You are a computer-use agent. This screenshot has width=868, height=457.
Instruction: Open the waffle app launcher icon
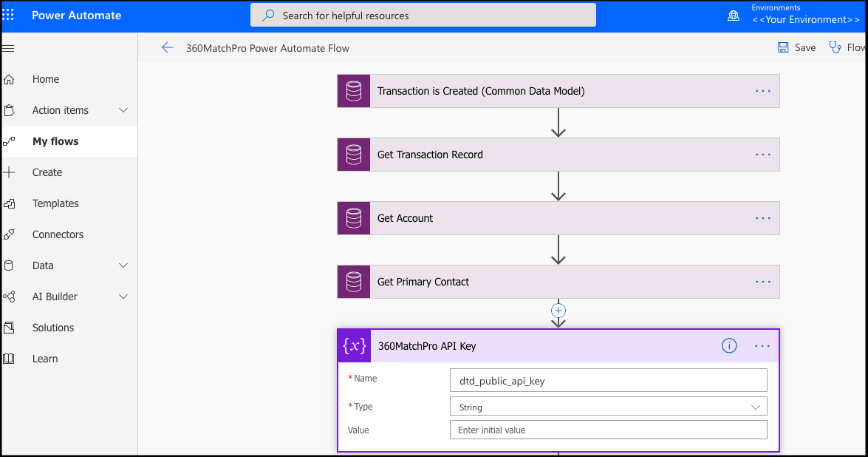coord(9,16)
